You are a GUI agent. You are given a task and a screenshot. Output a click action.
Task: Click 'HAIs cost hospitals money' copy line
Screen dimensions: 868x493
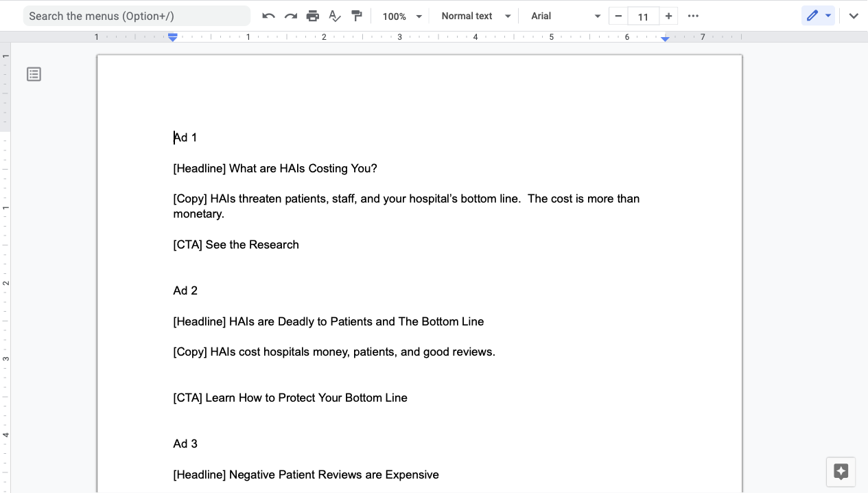[x=334, y=352]
